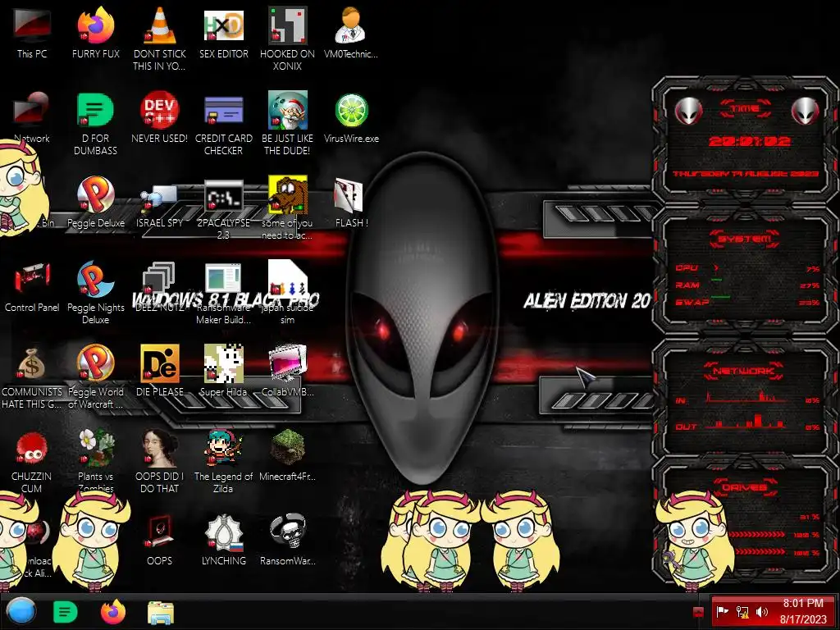The image size is (840, 630).
Task: Select the ISRAEL SPY desktop icon
Action: tap(160, 199)
